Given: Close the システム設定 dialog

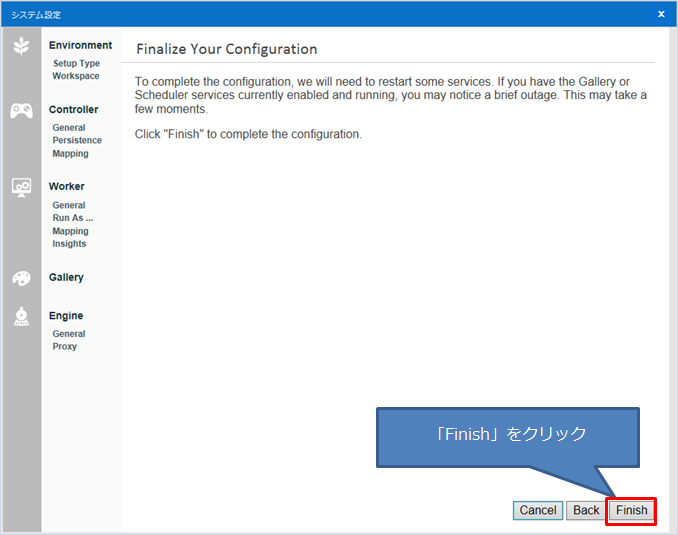Looking at the screenshot, I should pyautogui.click(x=661, y=14).
